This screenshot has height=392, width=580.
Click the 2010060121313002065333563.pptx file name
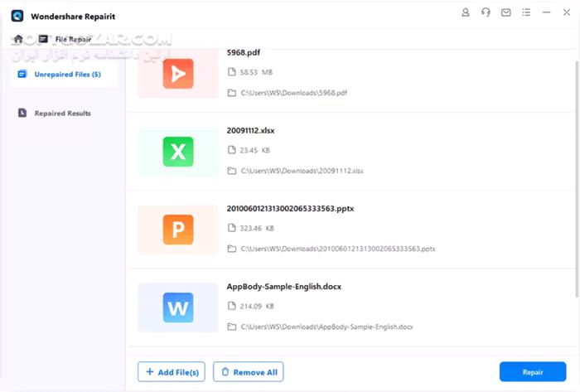(290, 209)
